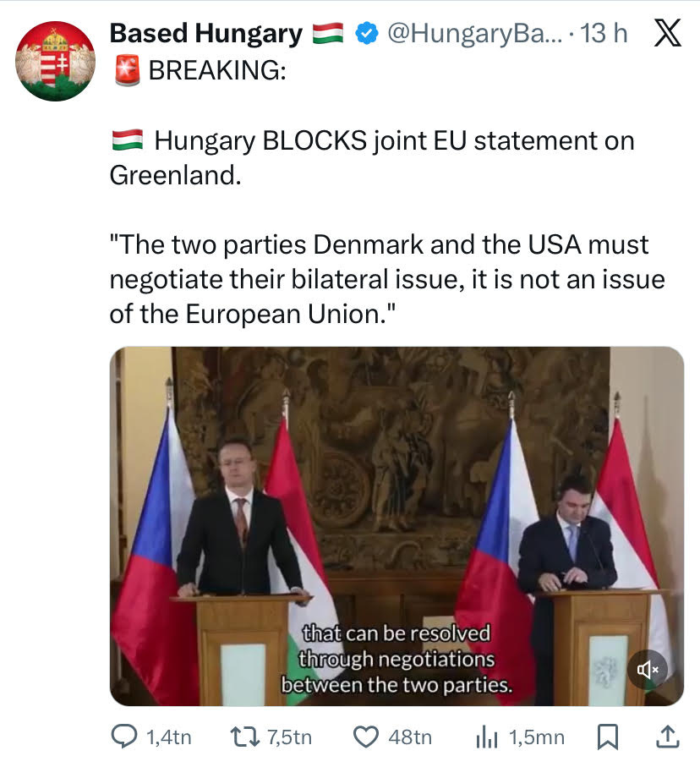Click the 48tn likes count
The image size is (700, 767).
(410, 737)
